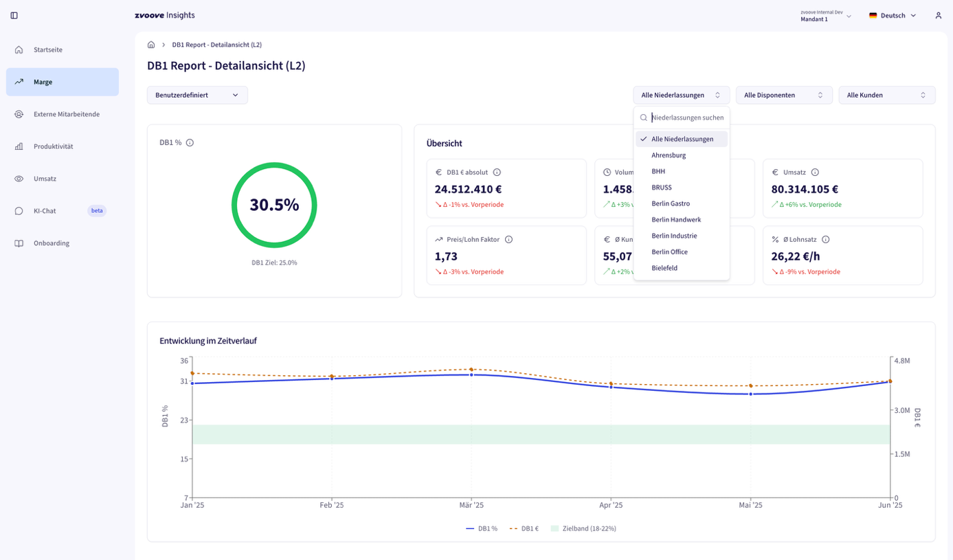Expand the Alle Disponenten filter
The height and width of the screenshot is (560, 953).
[x=783, y=95]
